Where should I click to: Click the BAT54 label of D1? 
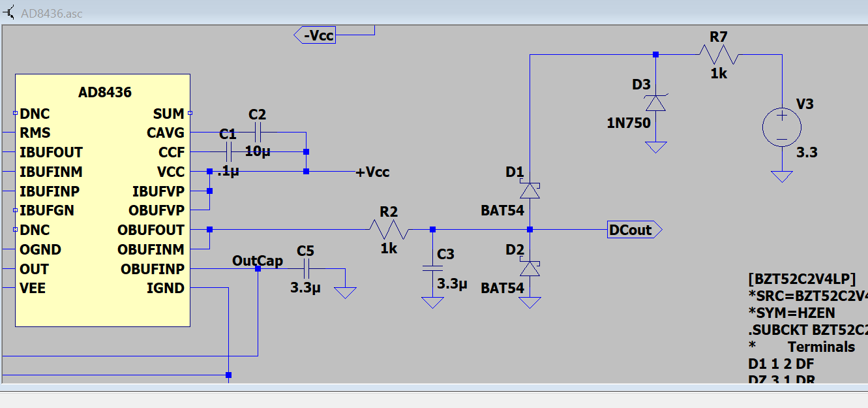coord(502,210)
